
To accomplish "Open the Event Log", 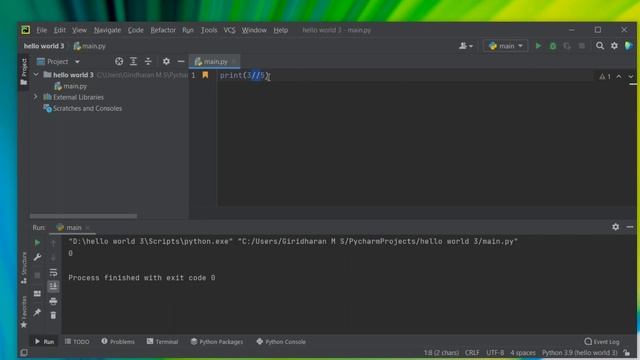I will 602,342.
